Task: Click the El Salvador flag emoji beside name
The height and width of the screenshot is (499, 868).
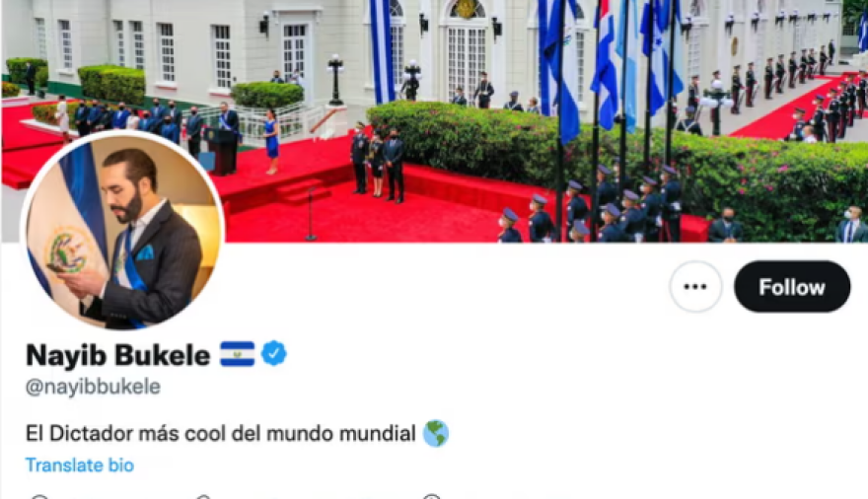Action: 238,354
